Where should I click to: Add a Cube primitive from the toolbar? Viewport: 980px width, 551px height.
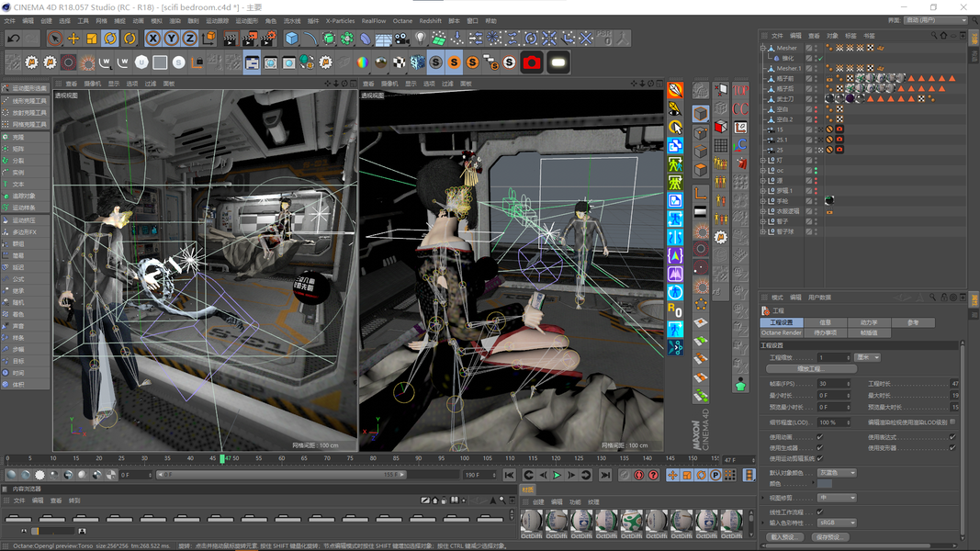click(291, 39)
